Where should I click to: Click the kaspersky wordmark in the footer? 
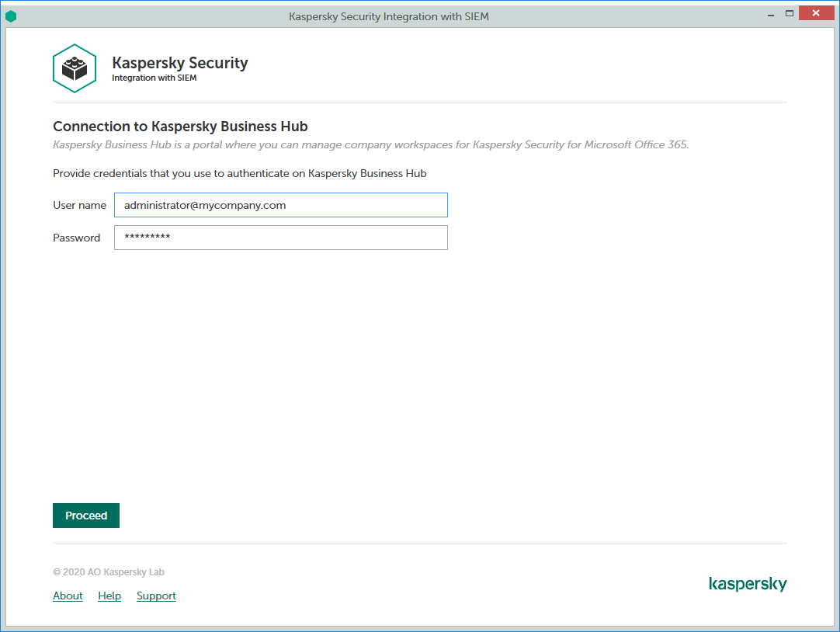748,583
